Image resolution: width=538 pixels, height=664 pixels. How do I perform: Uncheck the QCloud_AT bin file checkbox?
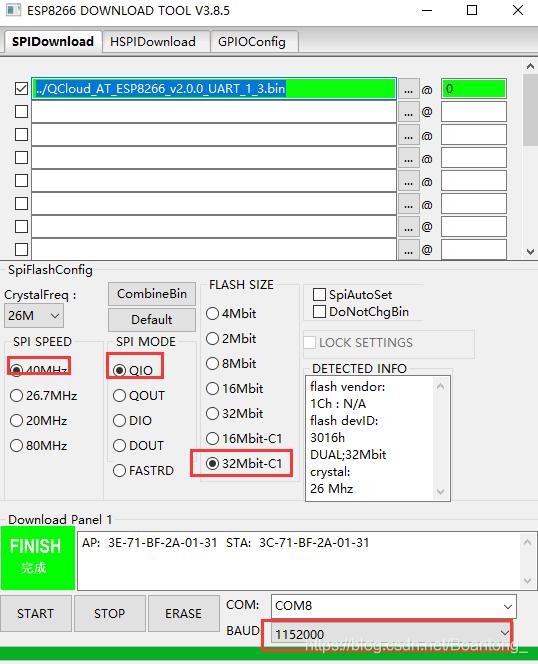pos(21,89)
